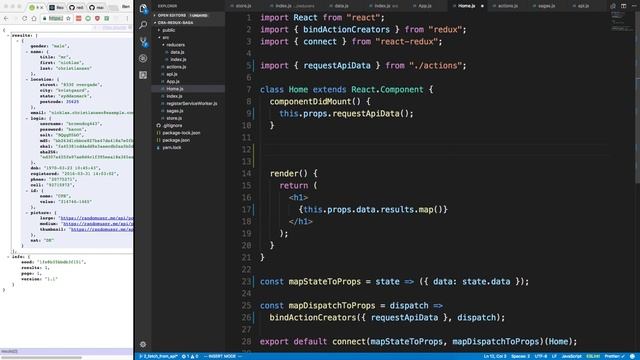The image size is (640, 360).
Task: Click the browser back arrow
Action: point(6,18)
